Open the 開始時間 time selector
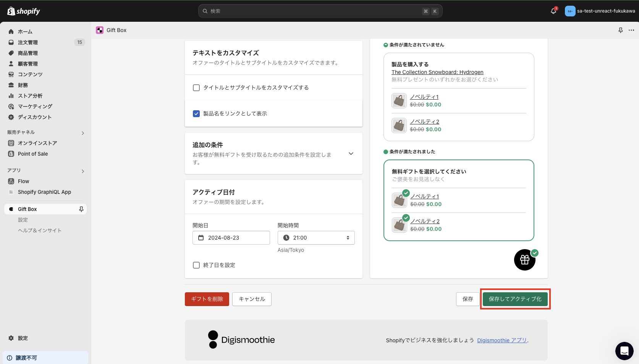 point(316,237)
